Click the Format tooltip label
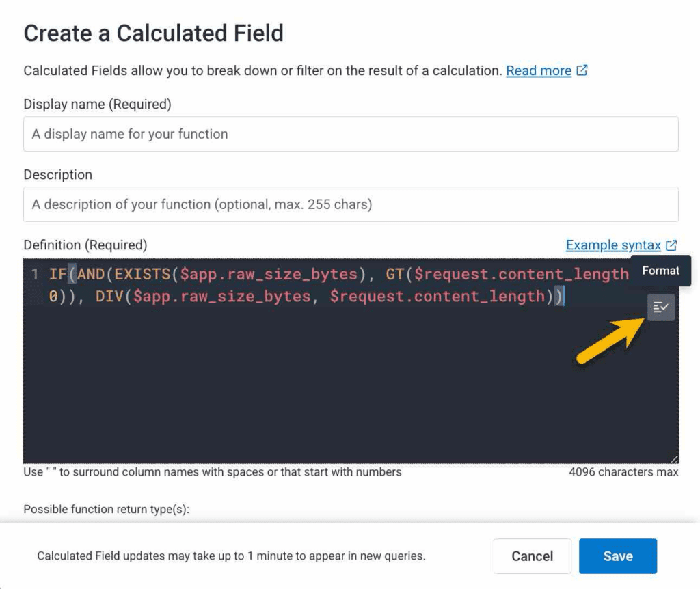The height and width of the screenshot is (589, 700). (660, 271)
